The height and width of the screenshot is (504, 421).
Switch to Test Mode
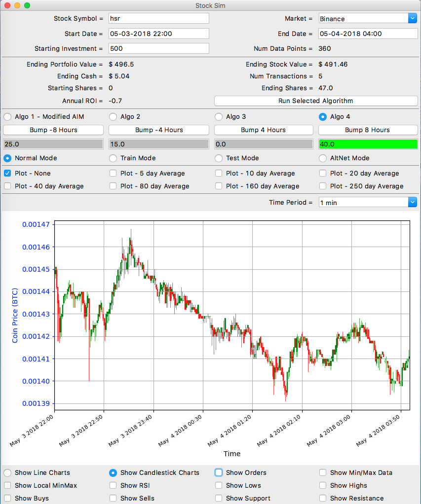(219, 158)
